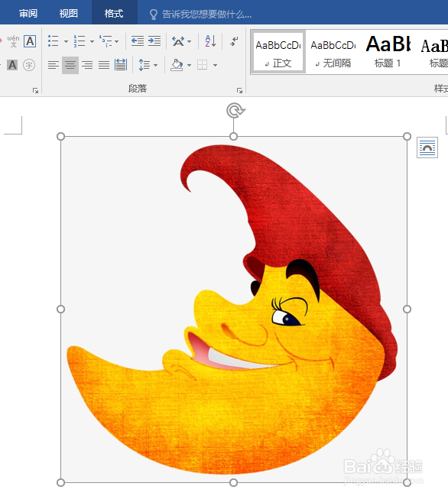
Task: Open numbering style dropdown arrow
Action: pos(92,41)
